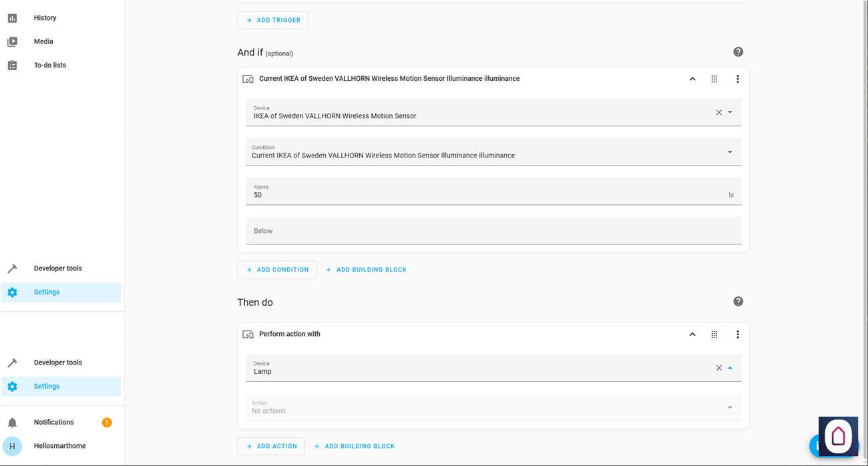Click the help icon beside Then do
Image resolution: width=868 pixels, height=466 pixels.
pyautogui.click(x=738, y=302)
